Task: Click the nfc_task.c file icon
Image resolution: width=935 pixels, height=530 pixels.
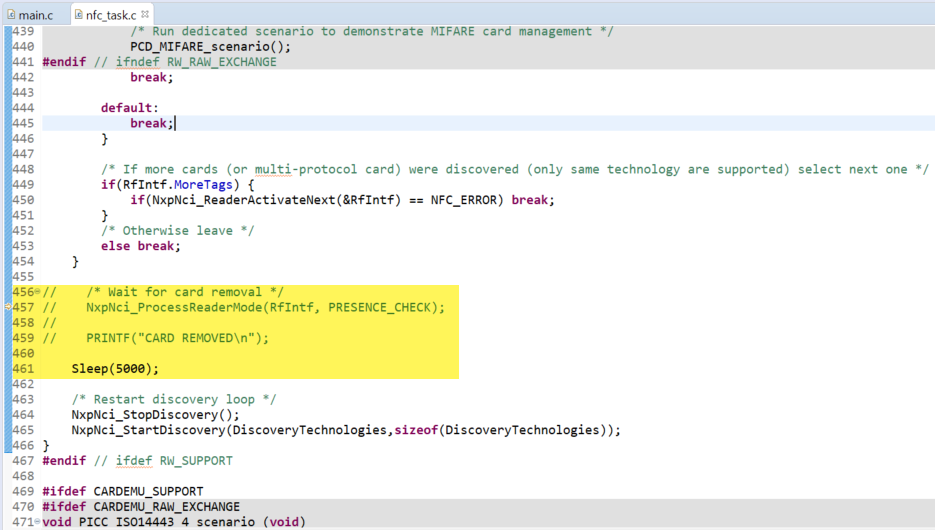Action: click(x=79, y=14)
